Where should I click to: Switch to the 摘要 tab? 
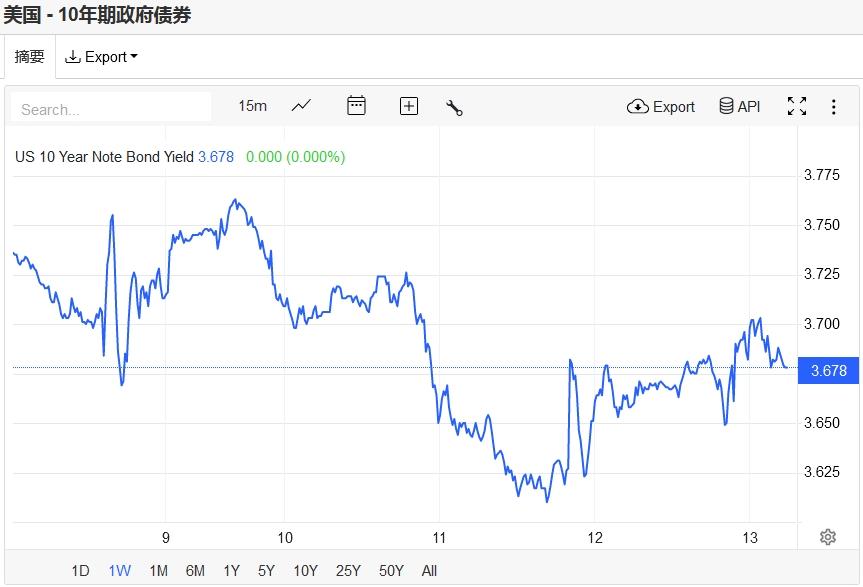click(30, 57)
